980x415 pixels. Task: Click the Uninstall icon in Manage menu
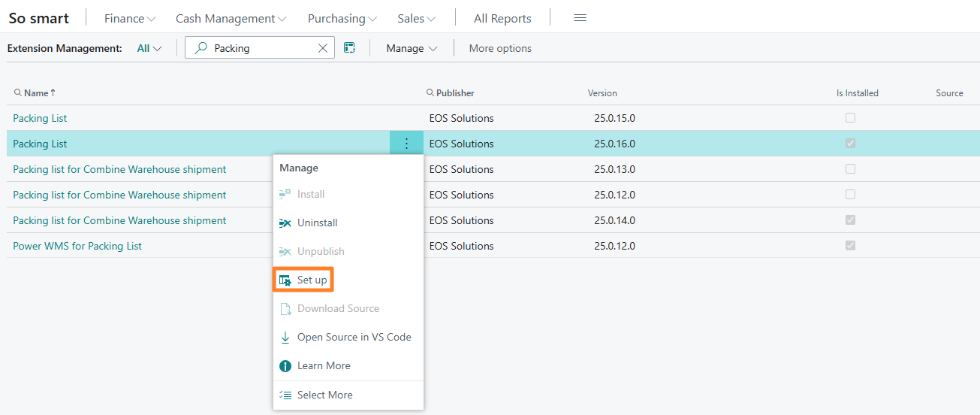[285, 223]
